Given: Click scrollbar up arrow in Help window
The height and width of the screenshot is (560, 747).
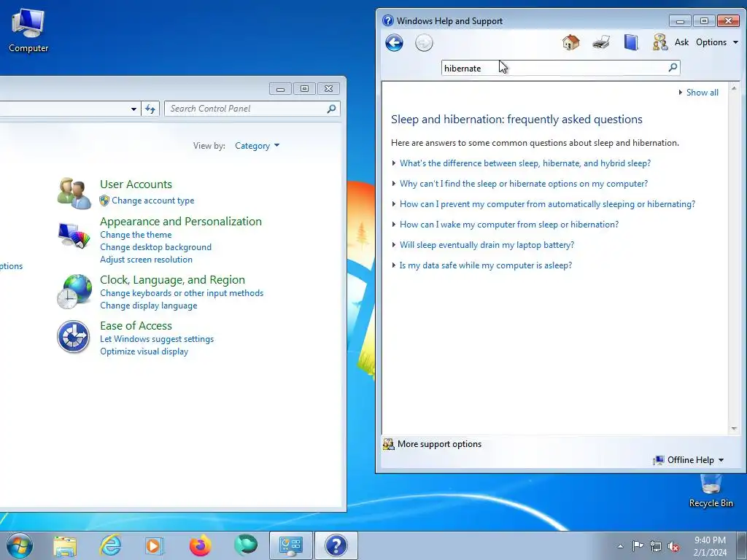Looking at the screenshot, I should click(x=734, y=88).
